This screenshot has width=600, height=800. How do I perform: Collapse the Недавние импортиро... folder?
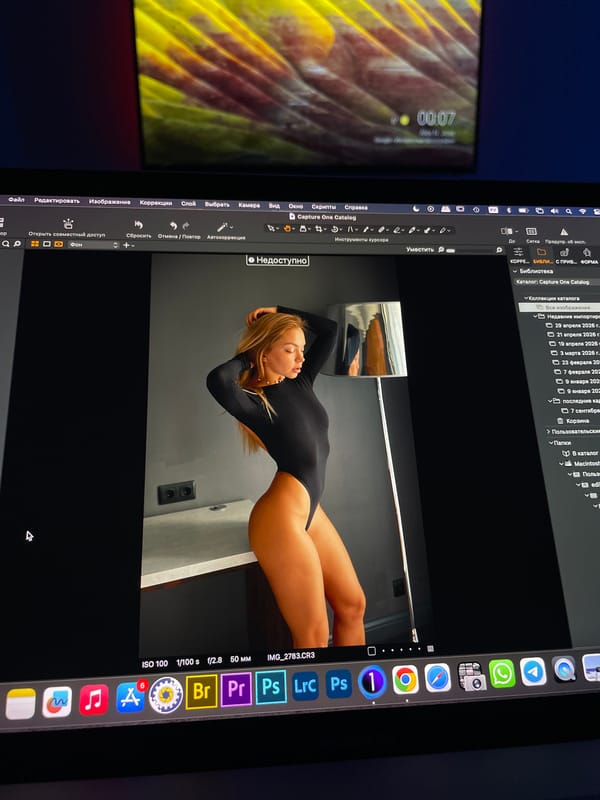536,316
